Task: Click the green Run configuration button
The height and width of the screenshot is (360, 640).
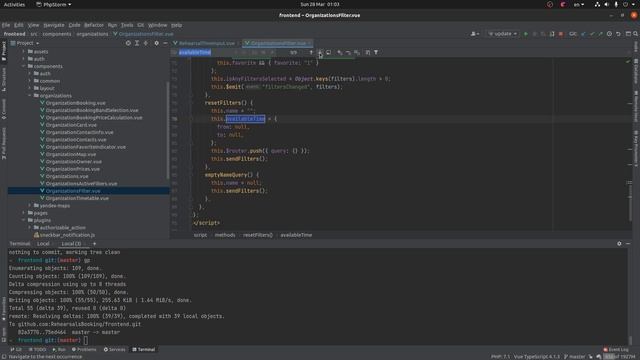Action: (526, 34)
